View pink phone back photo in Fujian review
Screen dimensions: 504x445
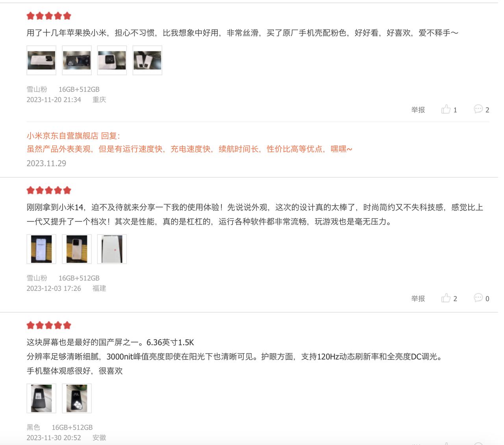point(77,249)
